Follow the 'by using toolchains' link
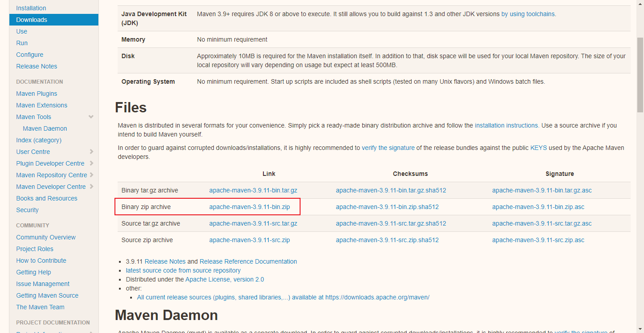This screenshot has width=644, height=333. click(x=529, y=14)
